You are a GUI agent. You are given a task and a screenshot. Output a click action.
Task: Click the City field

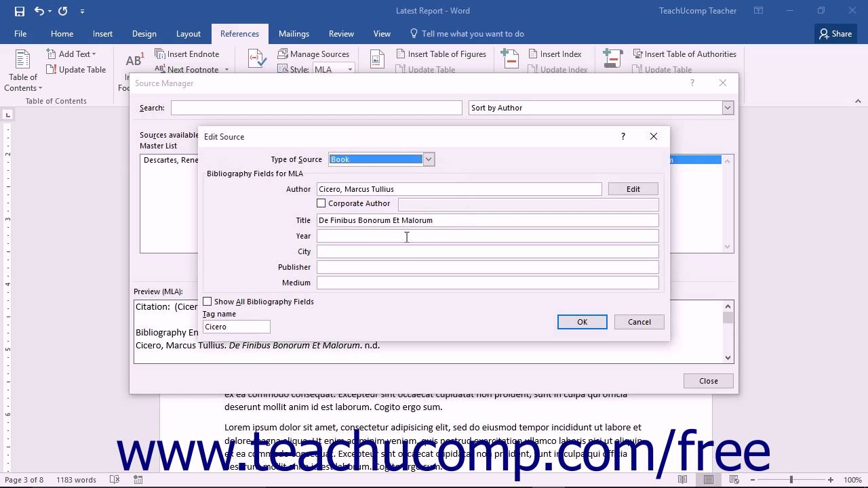tap(488, 251)
